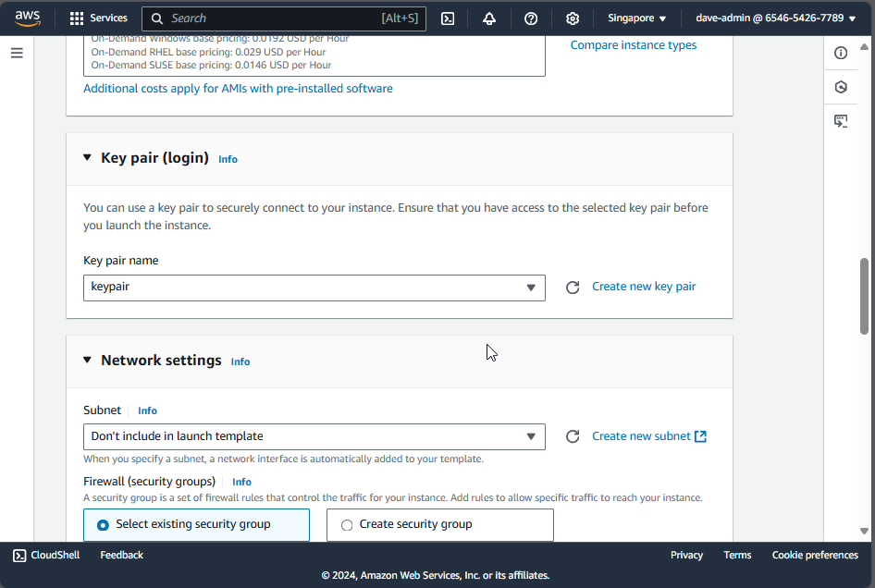Viewport: 875px width, 588px height.
Task: Click the Create new key pair link
Action: (644, 287)
